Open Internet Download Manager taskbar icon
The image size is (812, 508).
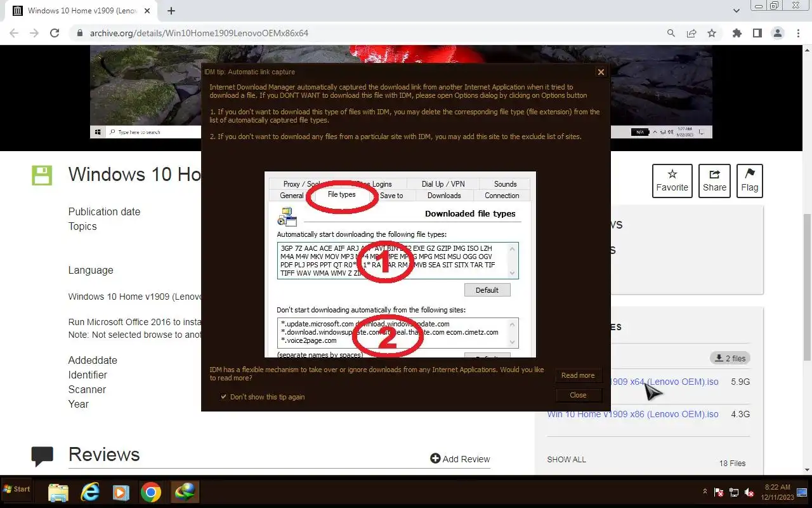pos(185,492)
